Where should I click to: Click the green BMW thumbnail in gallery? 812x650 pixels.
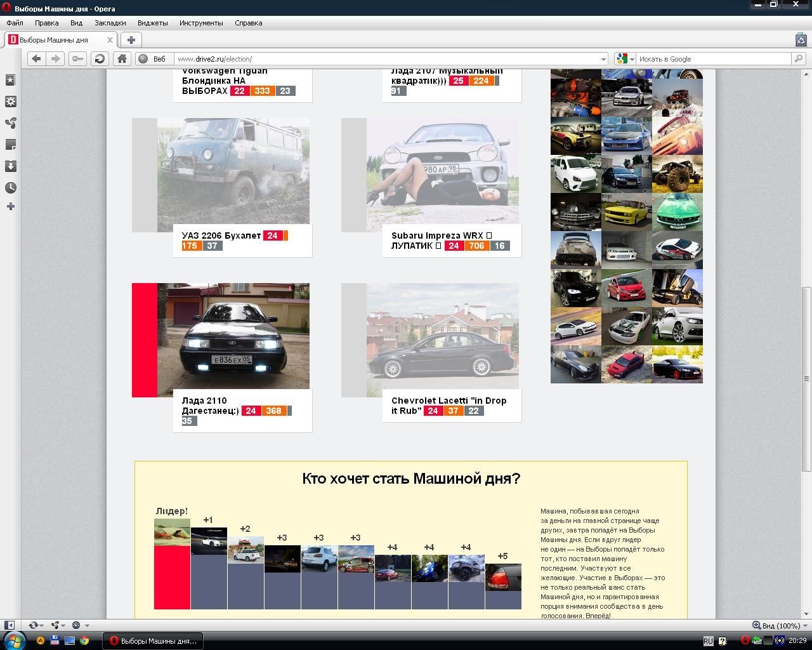click(678, 212)
